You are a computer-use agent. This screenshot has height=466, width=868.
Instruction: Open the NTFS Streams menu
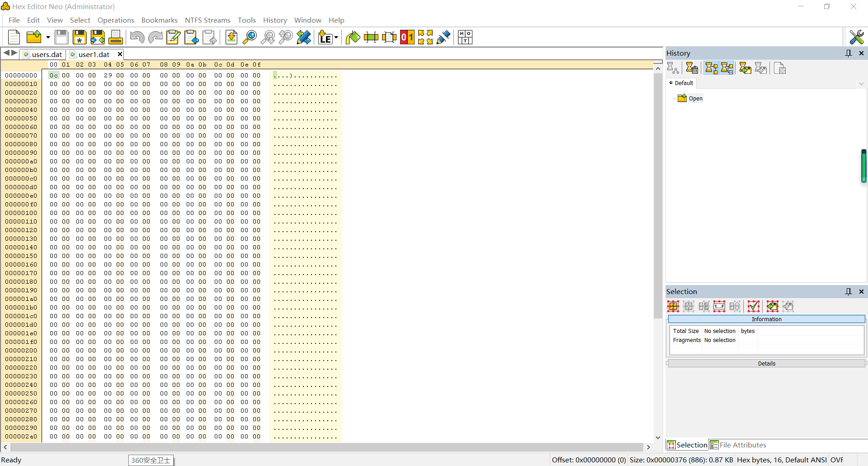208,20
